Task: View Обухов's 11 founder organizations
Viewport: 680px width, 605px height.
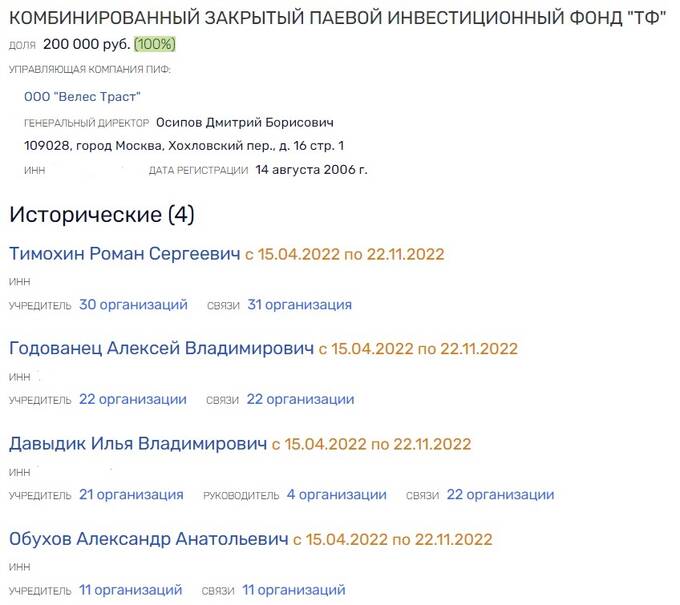Action: [x=130, y=590]
